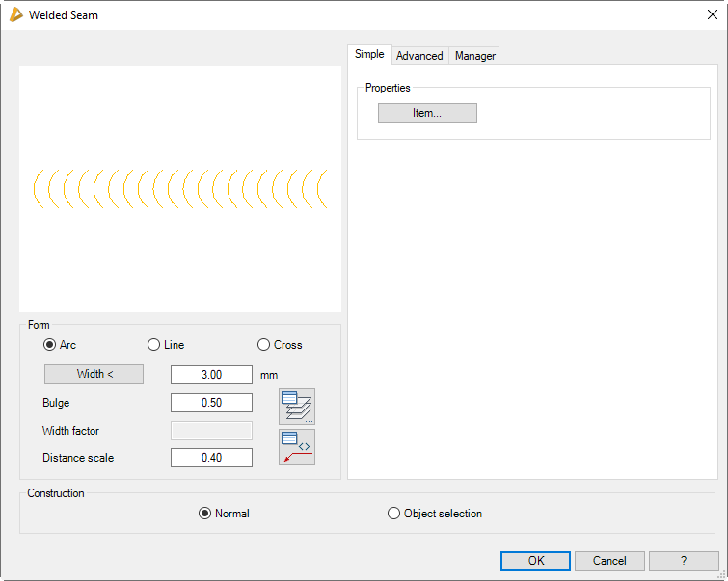Select the Arc form radio button
Viewport: 728px width, 581px height.
click(50, 345)
